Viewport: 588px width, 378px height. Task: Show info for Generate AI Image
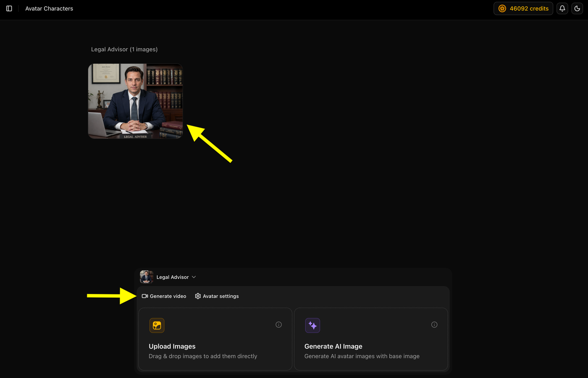pos(434,325)
